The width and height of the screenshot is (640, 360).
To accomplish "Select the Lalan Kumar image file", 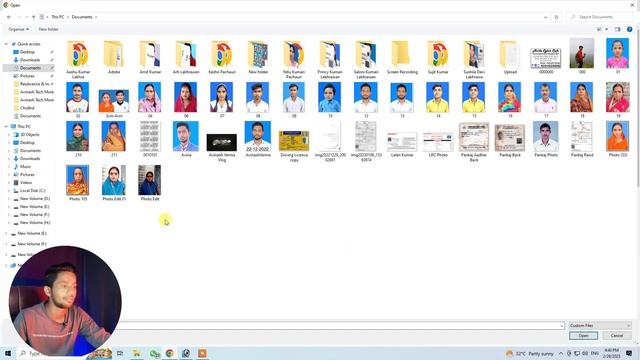I will [x=402, y=144].
